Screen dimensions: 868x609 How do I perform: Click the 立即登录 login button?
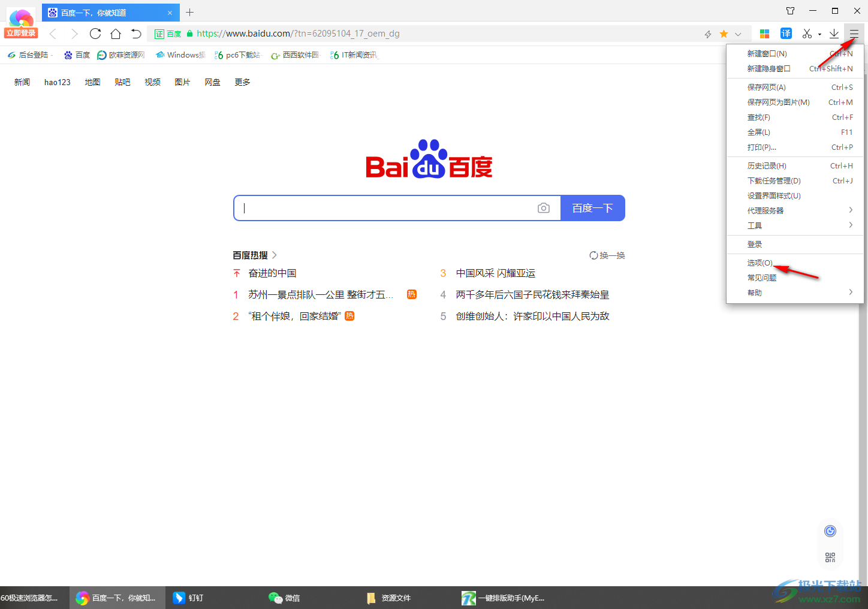(21, 33)
